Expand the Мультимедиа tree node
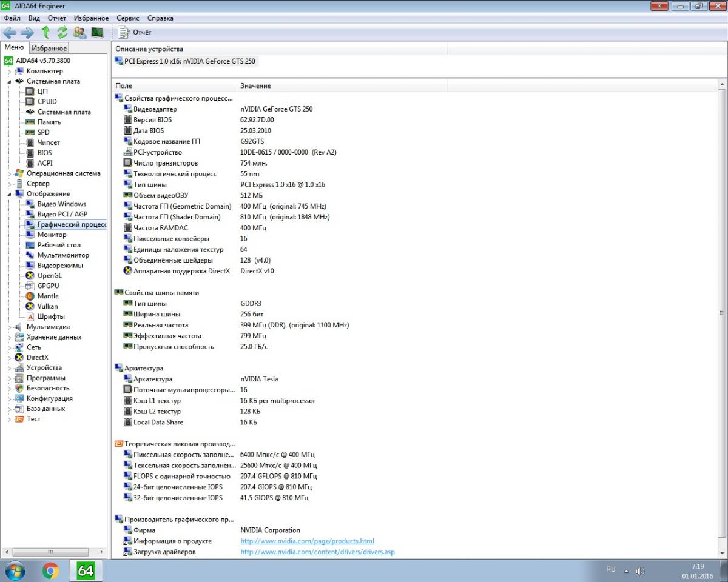Screen dimensions: 728x582 pos(10,327)
